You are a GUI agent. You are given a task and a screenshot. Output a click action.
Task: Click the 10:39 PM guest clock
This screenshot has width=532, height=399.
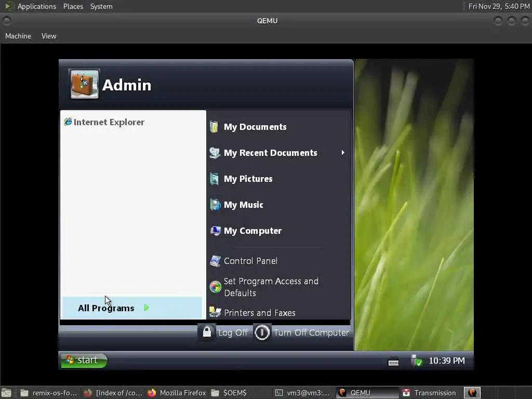pyautogui.click(x=446, y=361)
